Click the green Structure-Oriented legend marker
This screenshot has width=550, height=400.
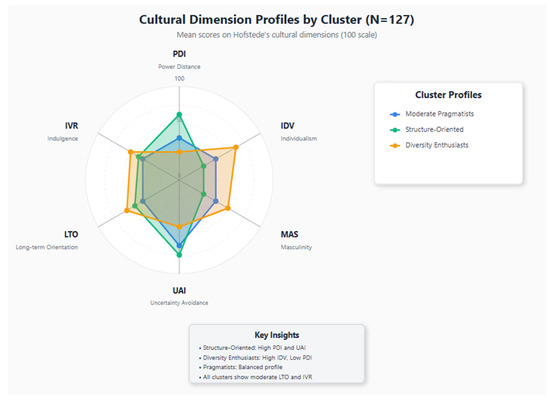pyautogui.click(x=395, y=130)
